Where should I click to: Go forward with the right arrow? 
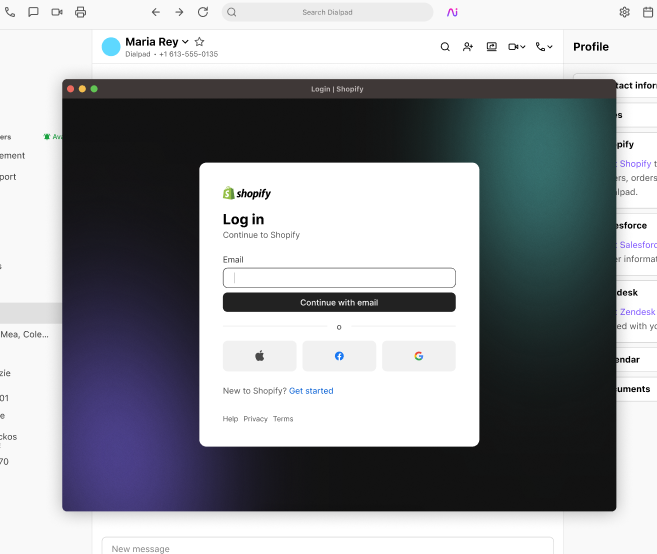[179, 12]
